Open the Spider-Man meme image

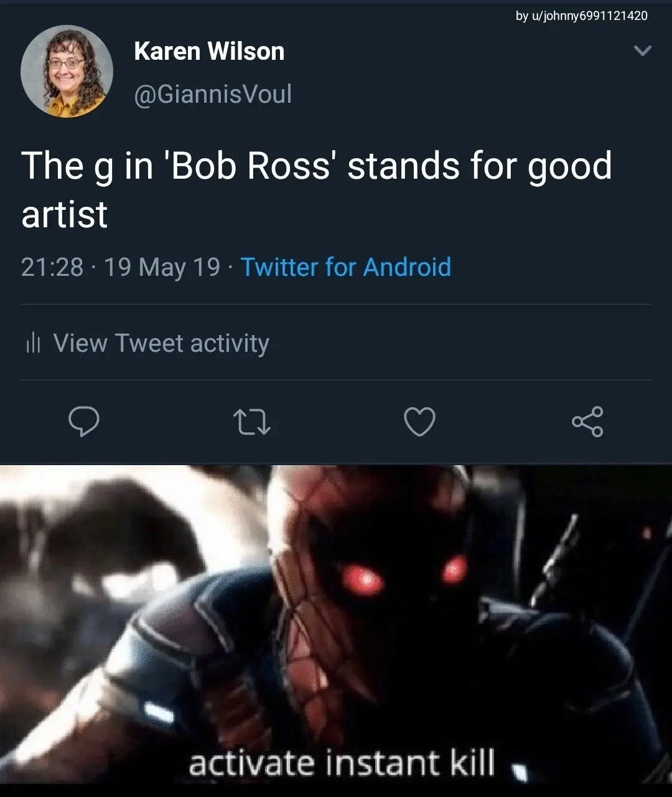coord(336,623)
